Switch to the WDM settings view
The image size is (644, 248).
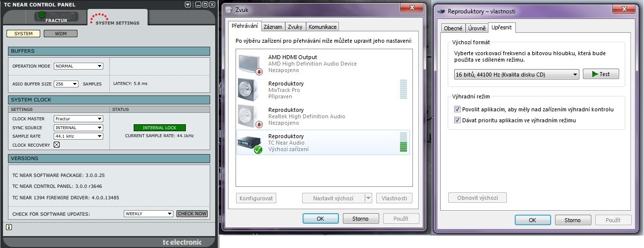60,34
